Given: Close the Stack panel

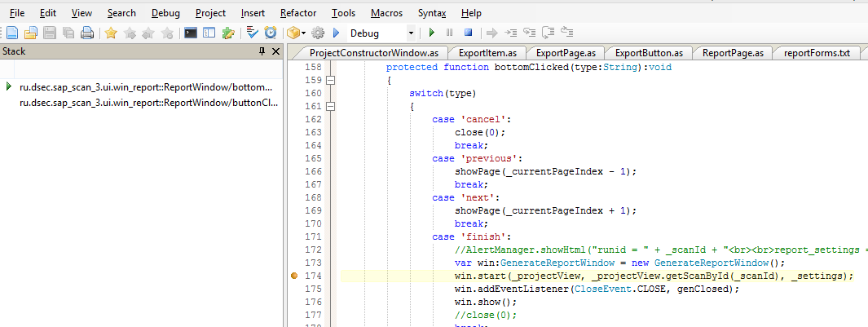Looking at the screenshot, I should pos(275,51).
